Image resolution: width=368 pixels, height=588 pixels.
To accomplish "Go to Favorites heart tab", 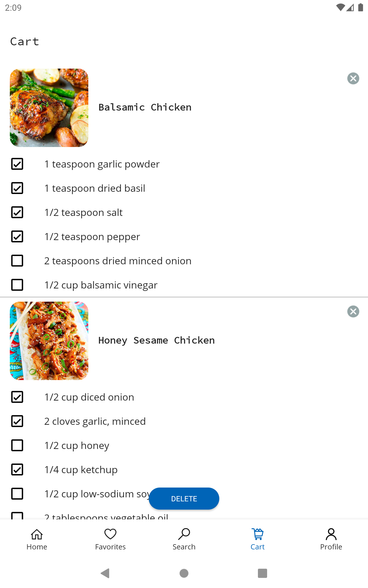I will pyautogui.click(x=110, y=539).
